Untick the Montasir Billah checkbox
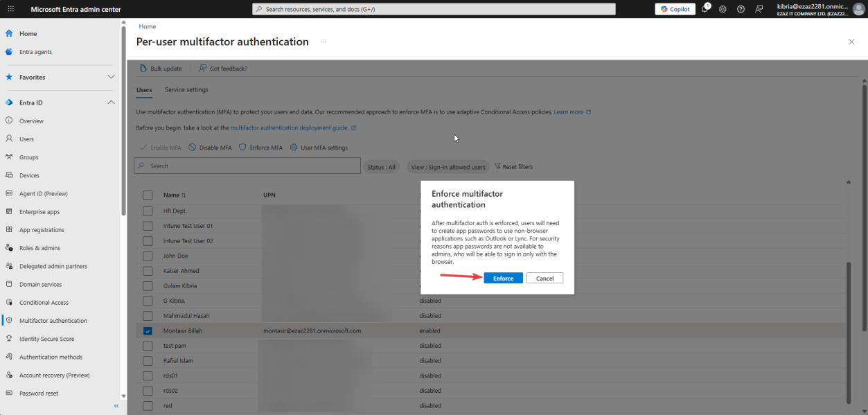 [x=148, y=331]
